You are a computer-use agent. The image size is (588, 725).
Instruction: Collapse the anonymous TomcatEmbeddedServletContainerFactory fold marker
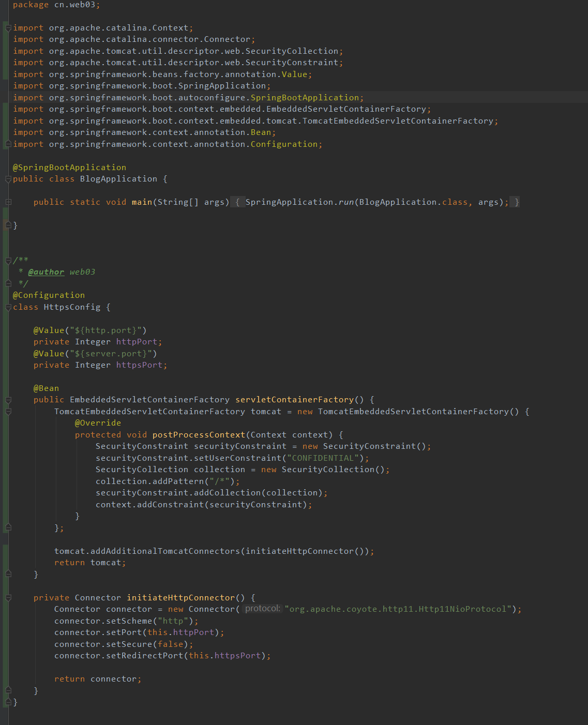(8, 412)
